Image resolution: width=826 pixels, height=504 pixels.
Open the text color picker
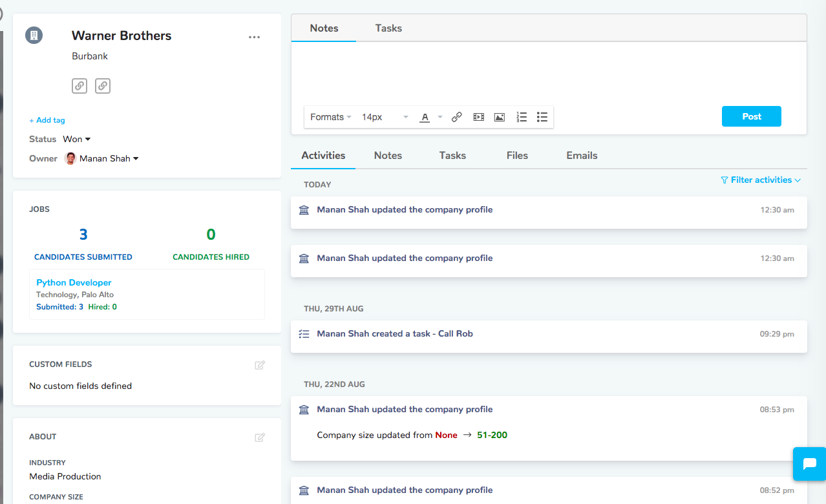click(x=425, y=117)
